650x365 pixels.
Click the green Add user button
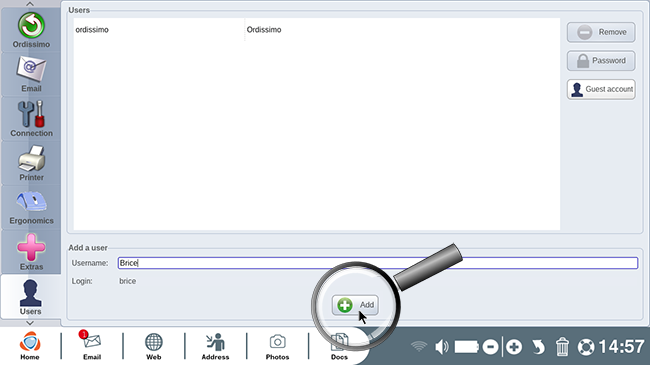coord(355,305)
